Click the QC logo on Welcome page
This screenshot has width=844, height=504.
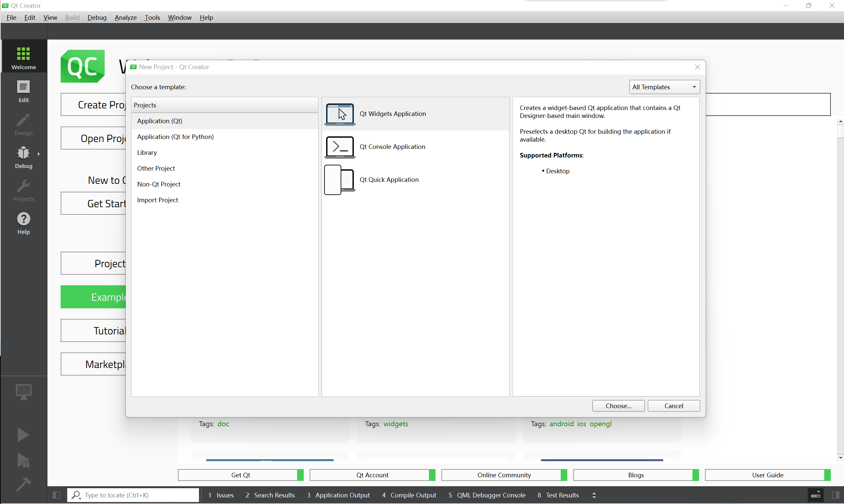coord(83,66)
